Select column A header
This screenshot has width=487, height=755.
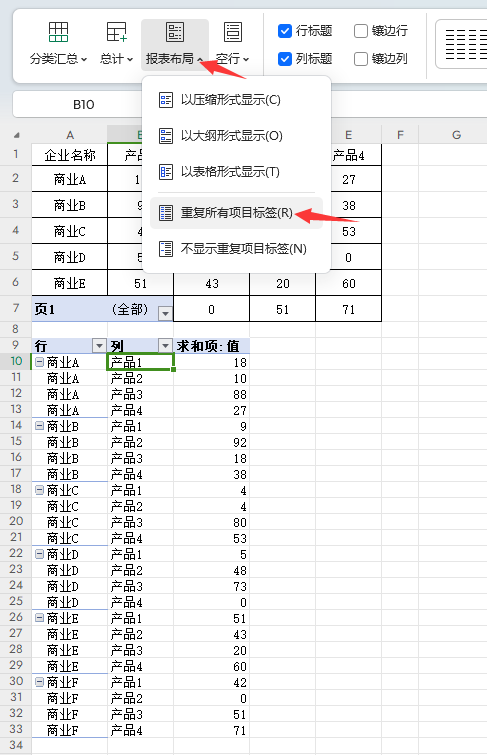point(70,135)
